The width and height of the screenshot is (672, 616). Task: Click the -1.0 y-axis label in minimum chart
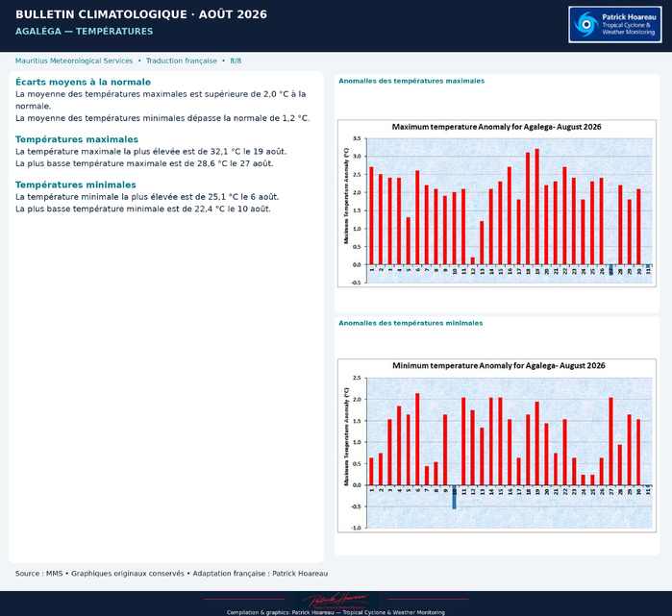pyautogui.click(x=356, y=528)
